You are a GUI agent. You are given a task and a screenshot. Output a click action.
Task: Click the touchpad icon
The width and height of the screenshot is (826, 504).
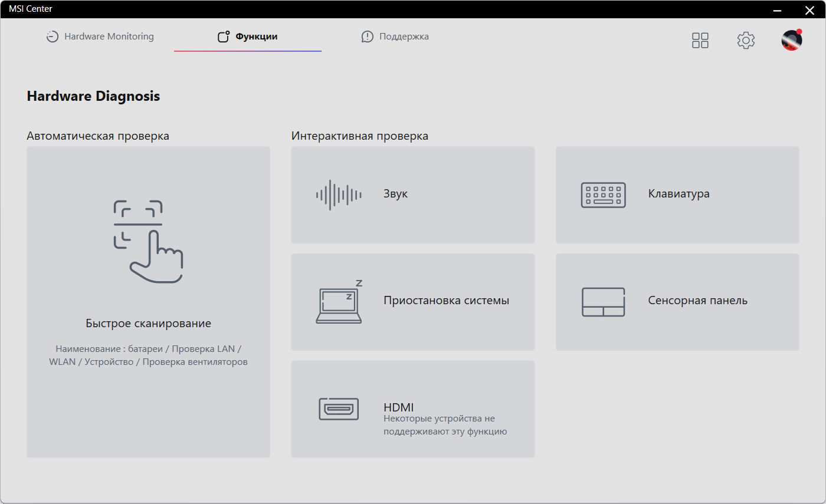point(604,302)
